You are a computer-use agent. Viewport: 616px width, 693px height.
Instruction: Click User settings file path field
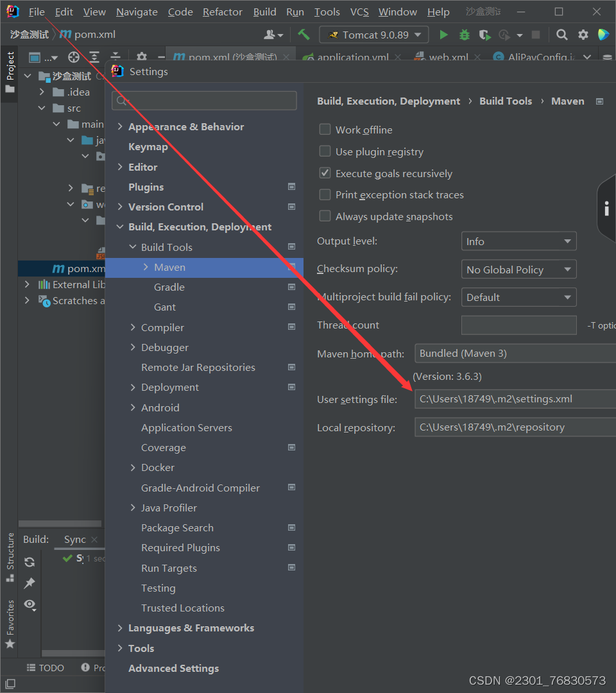point(515,399)
